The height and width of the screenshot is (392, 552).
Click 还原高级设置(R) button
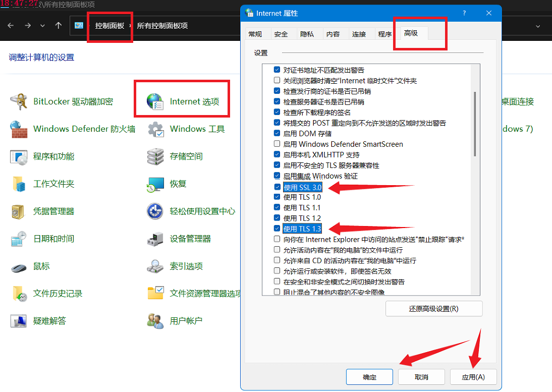(x=434, y=309)
